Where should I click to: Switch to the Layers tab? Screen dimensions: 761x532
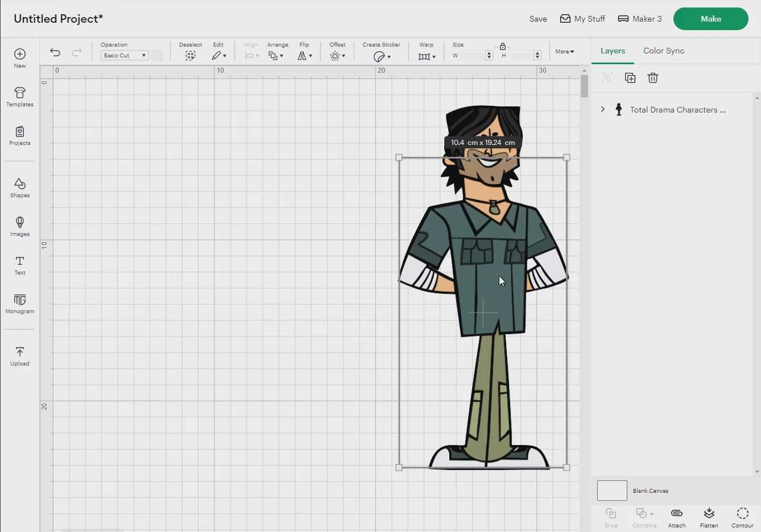point(613,51)
